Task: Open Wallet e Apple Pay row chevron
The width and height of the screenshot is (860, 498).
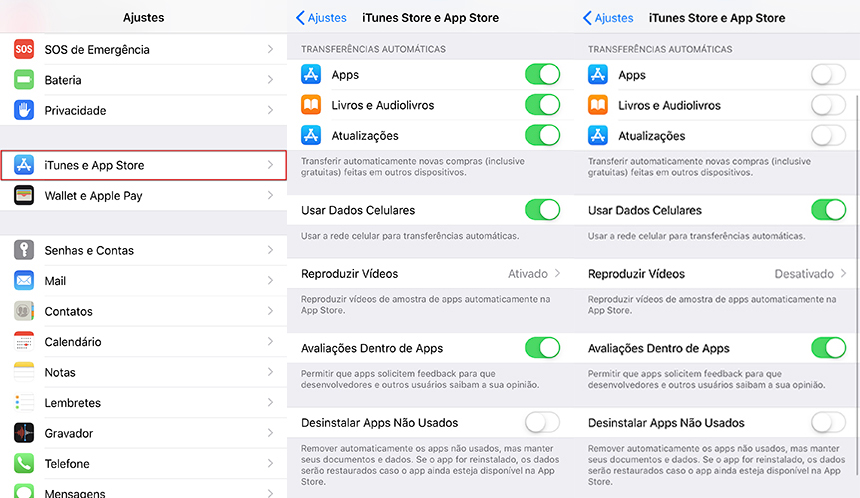Action: 270,195
